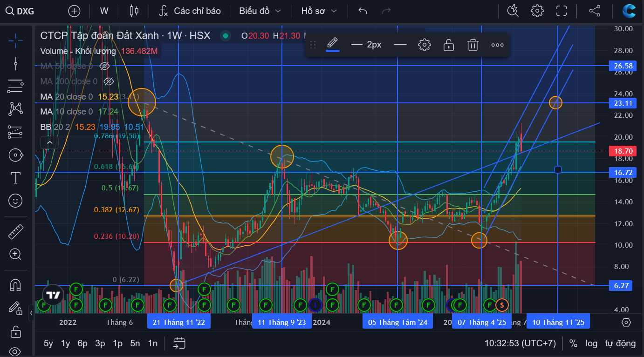The height and width of the screenshot is (357, 644).
Task: Activate the zoom in tool
Action: tap(15, 254)
